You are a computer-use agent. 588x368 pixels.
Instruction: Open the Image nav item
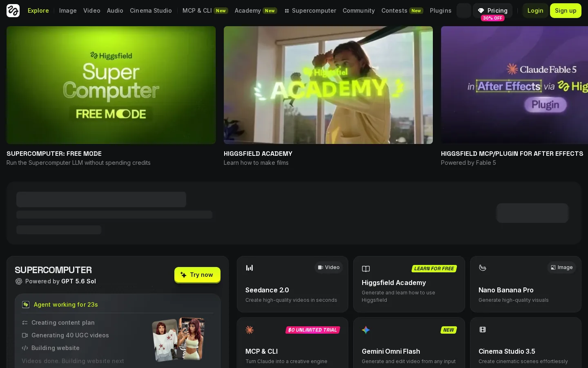pyautogui.click(x=68, y=11)
